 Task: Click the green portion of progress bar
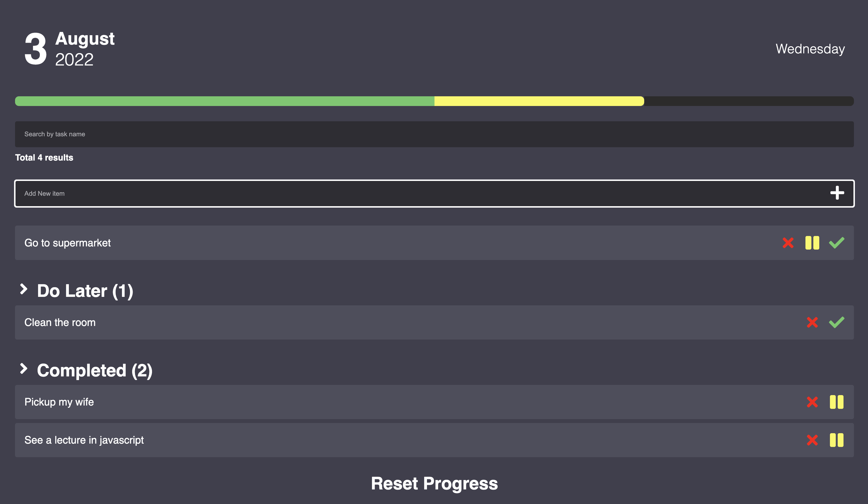click(225, 101)
